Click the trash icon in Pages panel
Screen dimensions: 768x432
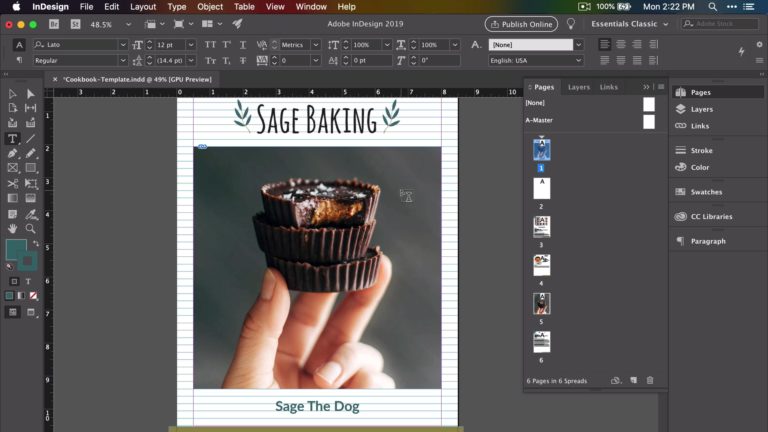(x=650, y=380)
